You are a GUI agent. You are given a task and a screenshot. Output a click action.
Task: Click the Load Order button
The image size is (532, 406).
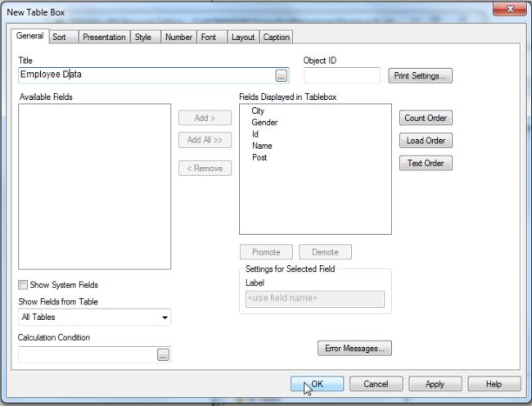click(426, 141)
